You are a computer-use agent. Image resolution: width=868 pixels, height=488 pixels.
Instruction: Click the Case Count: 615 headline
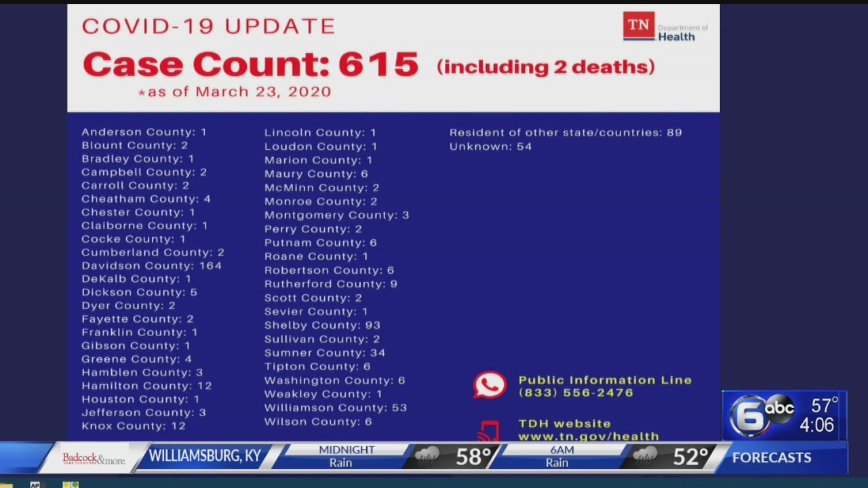click(250, 64)
